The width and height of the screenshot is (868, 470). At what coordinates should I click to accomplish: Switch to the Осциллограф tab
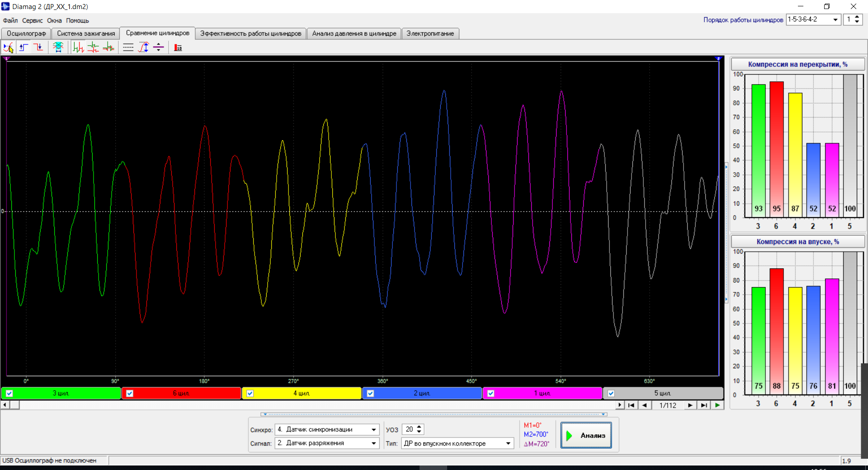coord(26,33)
